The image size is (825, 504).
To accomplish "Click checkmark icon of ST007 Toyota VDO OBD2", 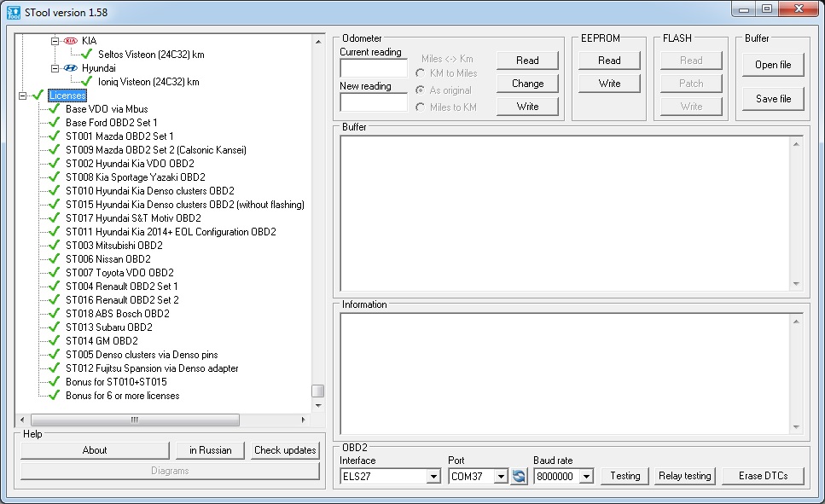I will click(55, 273).
